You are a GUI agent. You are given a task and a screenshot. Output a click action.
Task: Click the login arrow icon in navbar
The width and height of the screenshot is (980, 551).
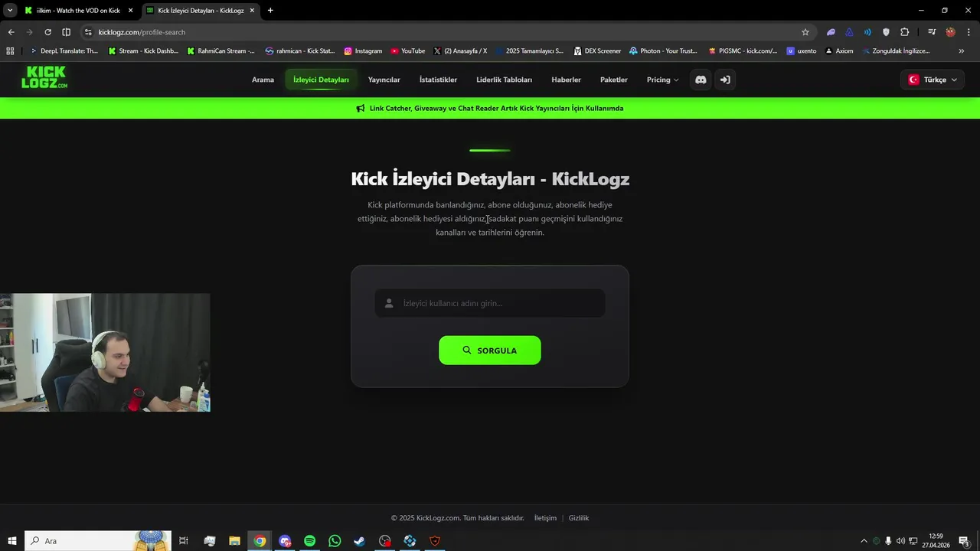click(725, 80)
